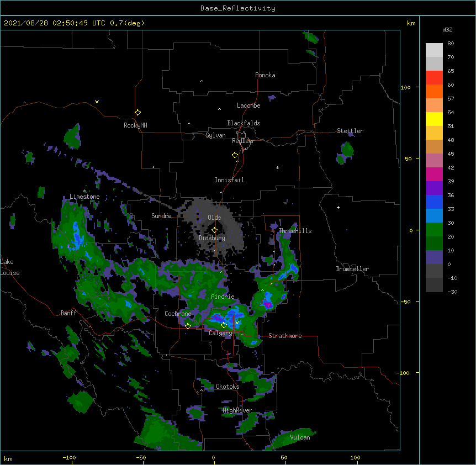
Task: Click the Base_Reflectivity title text
Action: click(x=238, y=8)
